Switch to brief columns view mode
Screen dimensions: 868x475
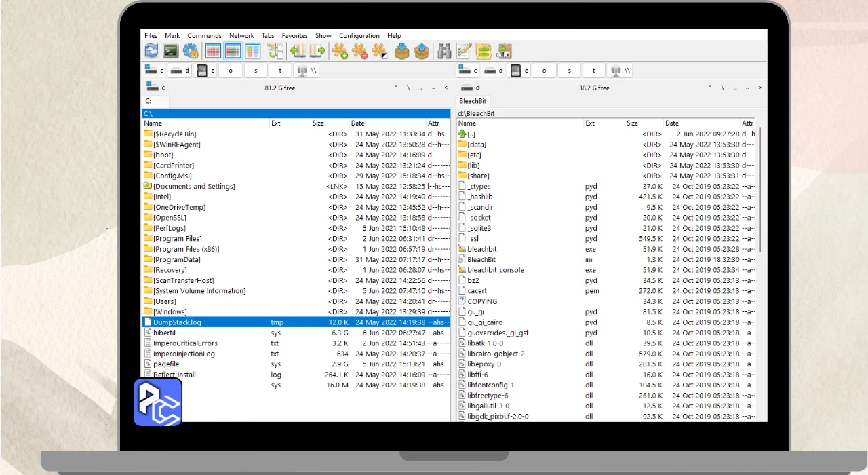(x=213, y=51)
